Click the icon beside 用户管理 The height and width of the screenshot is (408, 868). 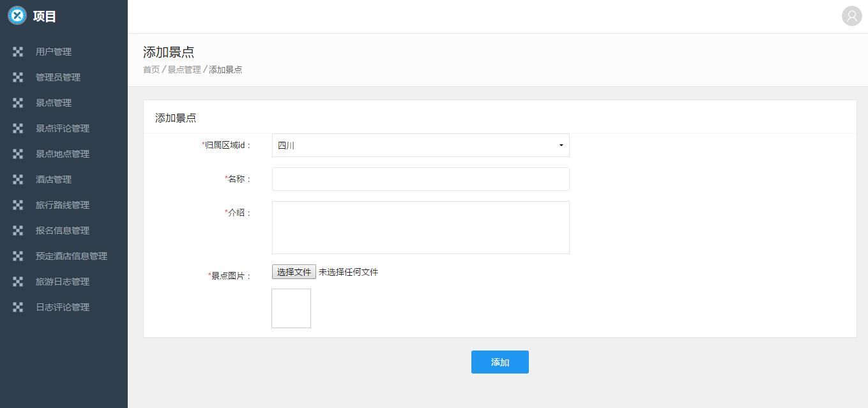pos(18,52)
